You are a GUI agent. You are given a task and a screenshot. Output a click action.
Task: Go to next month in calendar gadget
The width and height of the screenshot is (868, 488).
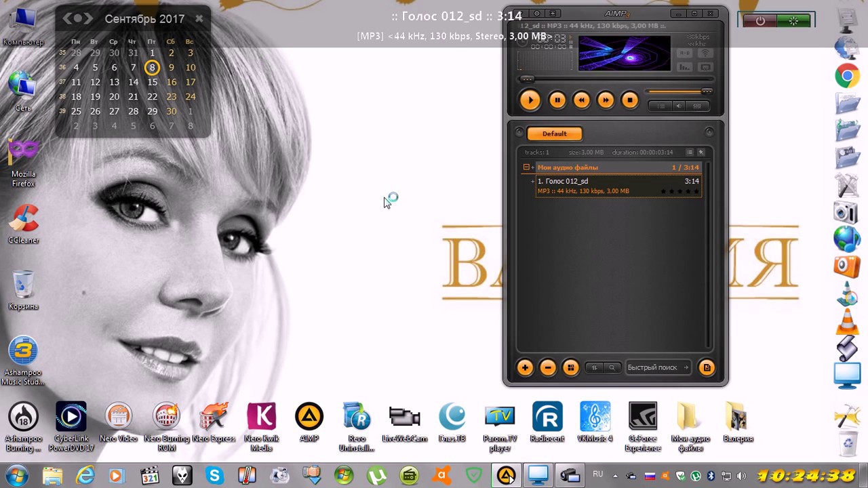point(88,19)
